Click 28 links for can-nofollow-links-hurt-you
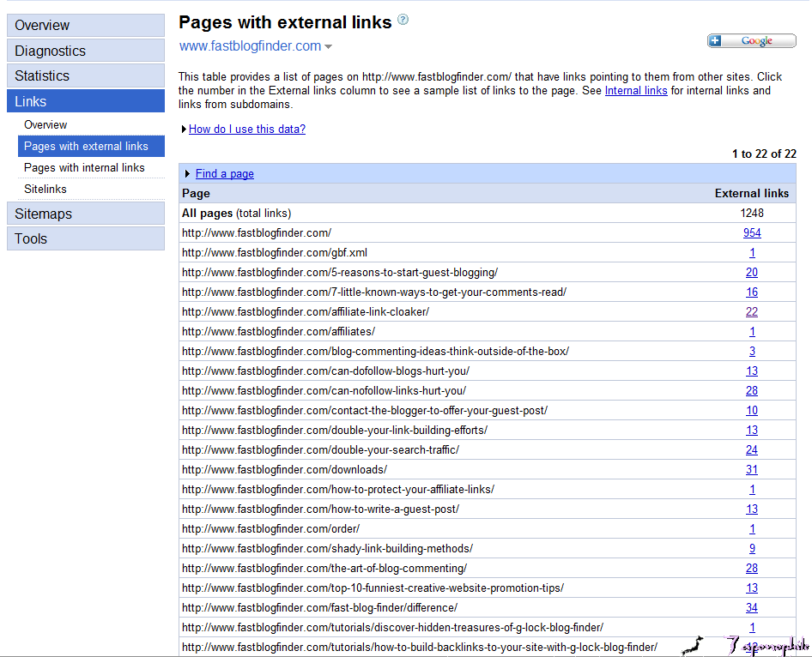The height and width of the screenshot is (657, 812). tap(752, 390)
